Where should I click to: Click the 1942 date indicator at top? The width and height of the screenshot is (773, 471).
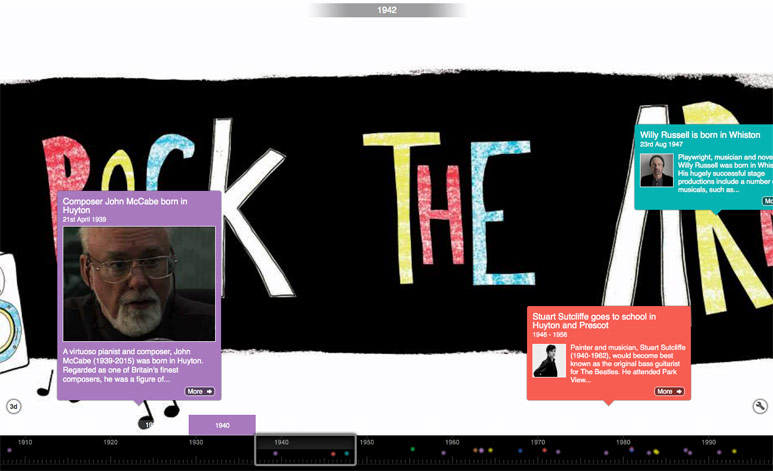(387, 10)
